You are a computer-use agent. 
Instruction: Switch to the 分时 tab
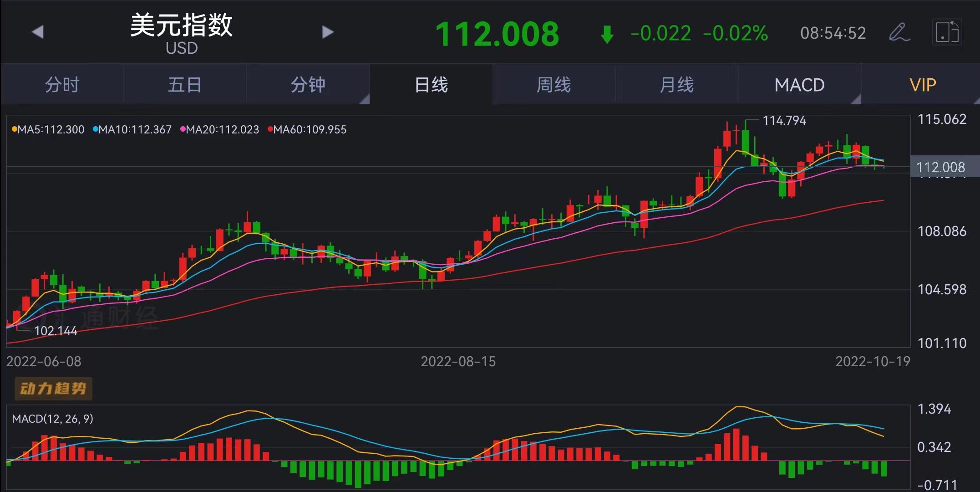(62, 85)
